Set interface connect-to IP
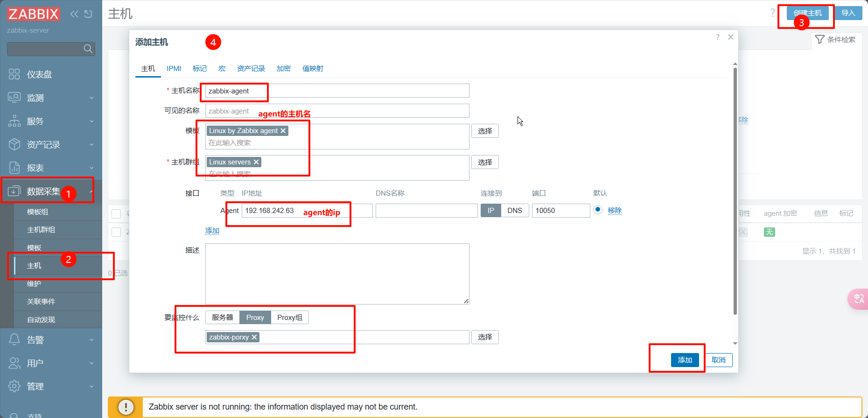868x418 pixels. 491,211
